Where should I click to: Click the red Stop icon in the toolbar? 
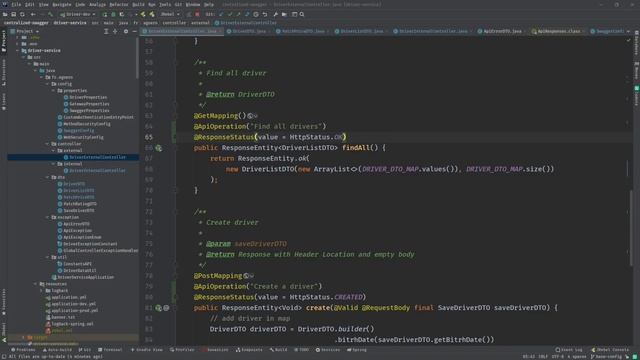(x=197, y=14)
